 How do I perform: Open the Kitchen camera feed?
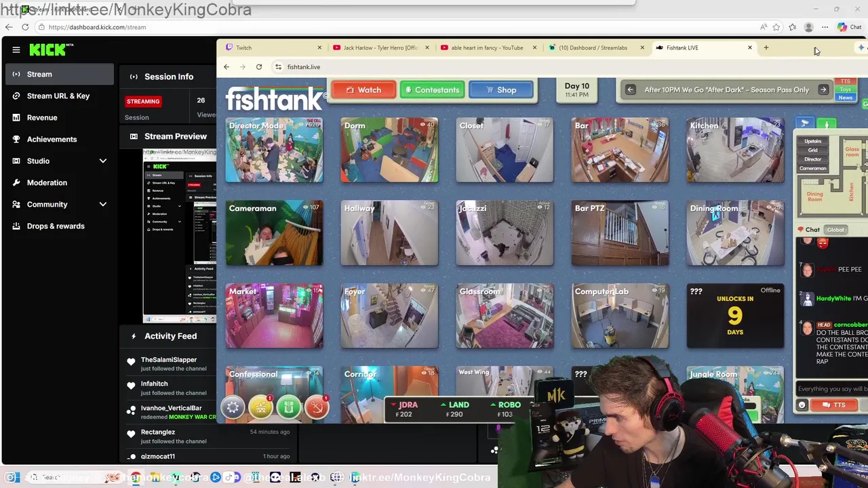pyautogui.click(x=735, y=150)
